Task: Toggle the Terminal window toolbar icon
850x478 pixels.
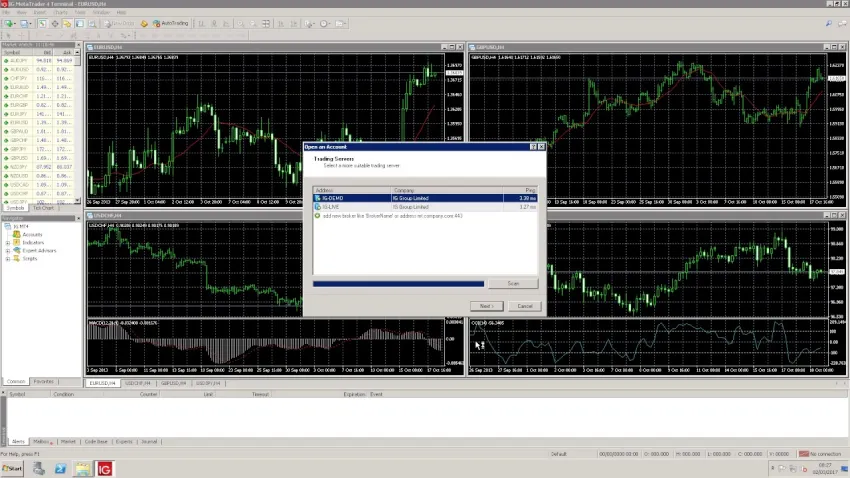Action: pyautogui.click(x=80, y=23)
